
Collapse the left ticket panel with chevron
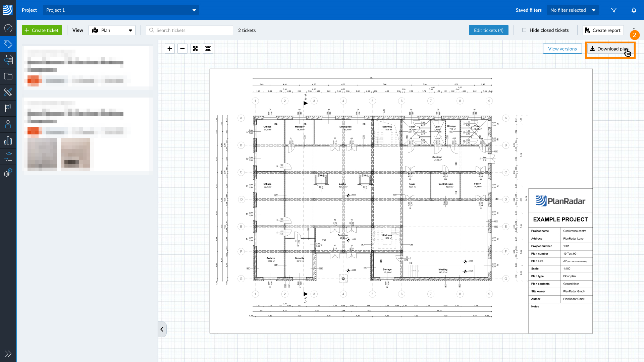(x=162, y=329)
